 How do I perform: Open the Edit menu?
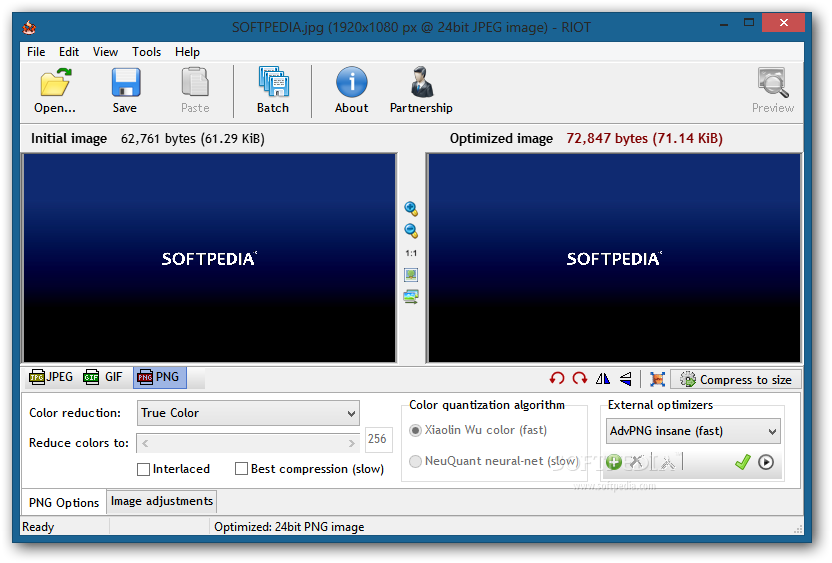click(69, 52)
